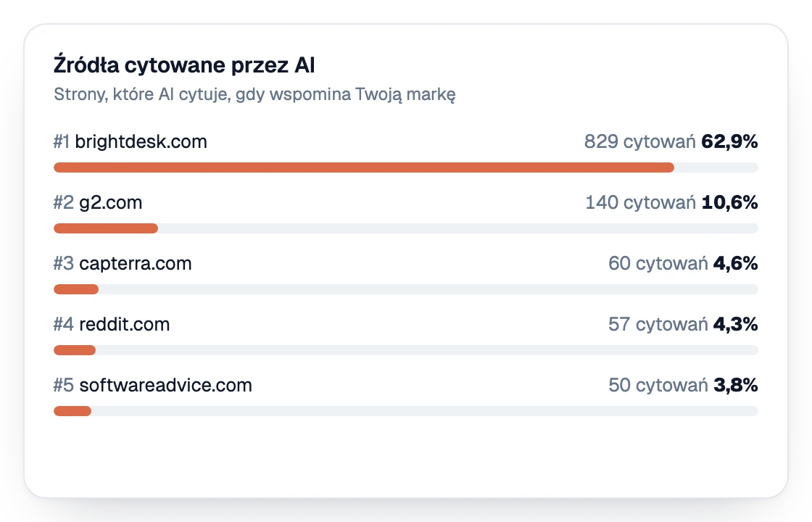Click the brightdesk.com orange progress bar
Viewport: 812px width, 522px height.
(405, 167)
